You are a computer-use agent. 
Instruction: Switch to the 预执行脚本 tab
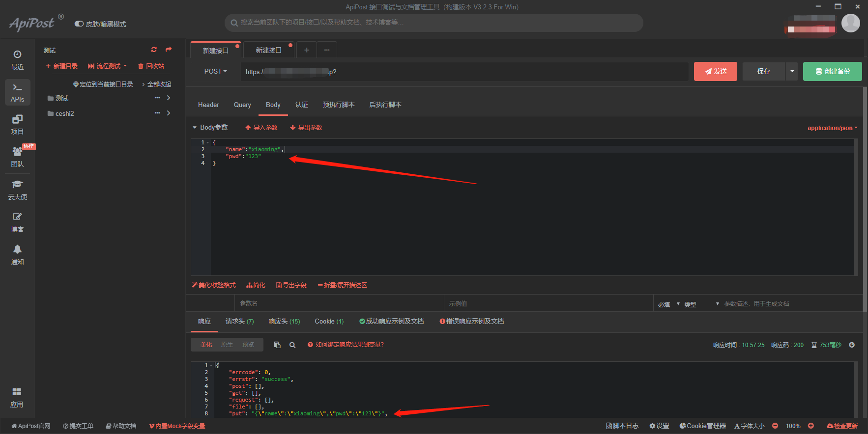(339, 105)
